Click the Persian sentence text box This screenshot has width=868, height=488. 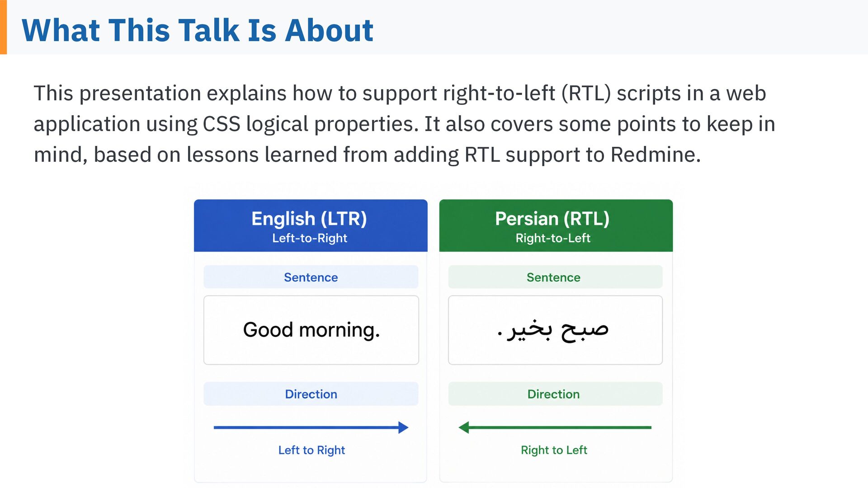555,330
